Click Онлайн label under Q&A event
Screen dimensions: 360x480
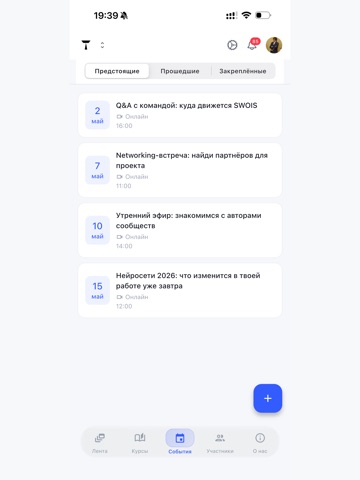pos(136,116)
